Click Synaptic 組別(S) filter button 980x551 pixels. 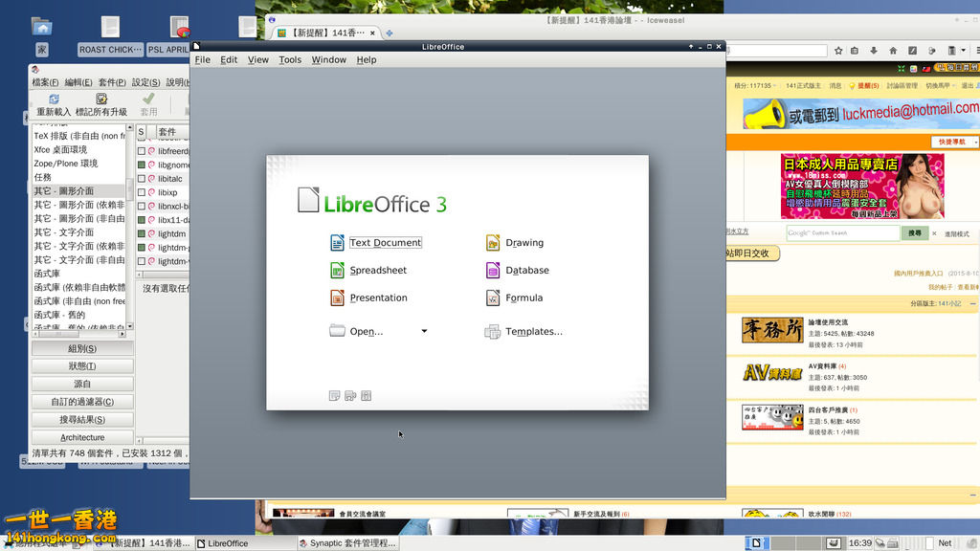tap(82, 348)
